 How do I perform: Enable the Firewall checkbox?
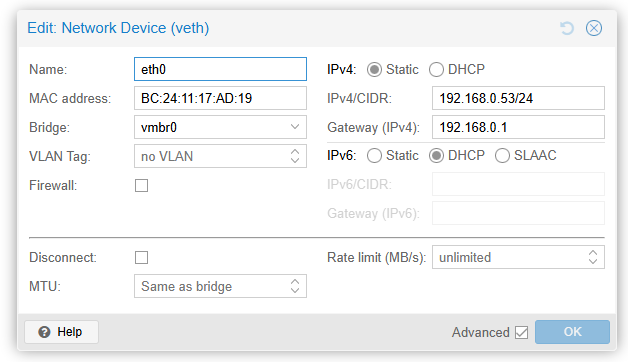pos(141,185)
